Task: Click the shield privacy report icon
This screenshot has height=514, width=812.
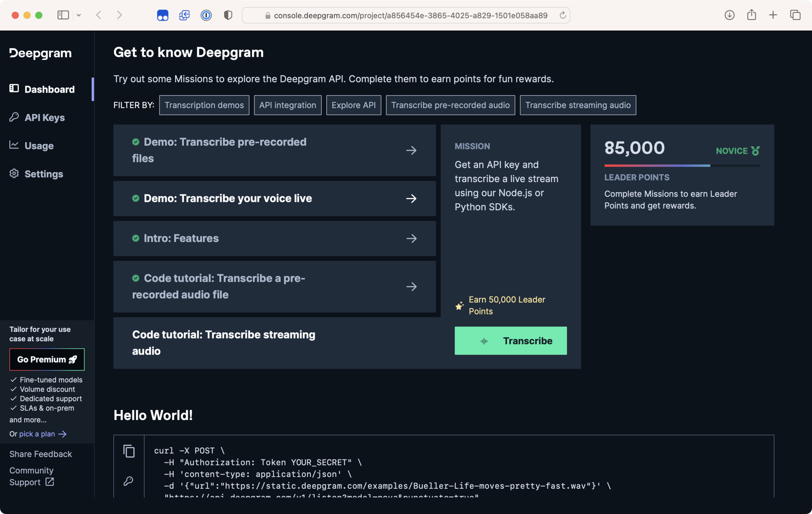Action: (228, 15)
